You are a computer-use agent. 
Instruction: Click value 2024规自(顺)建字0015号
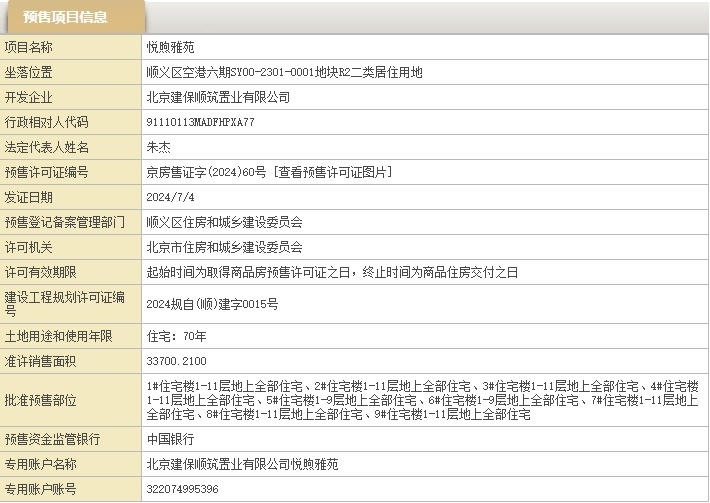[212, 304]
